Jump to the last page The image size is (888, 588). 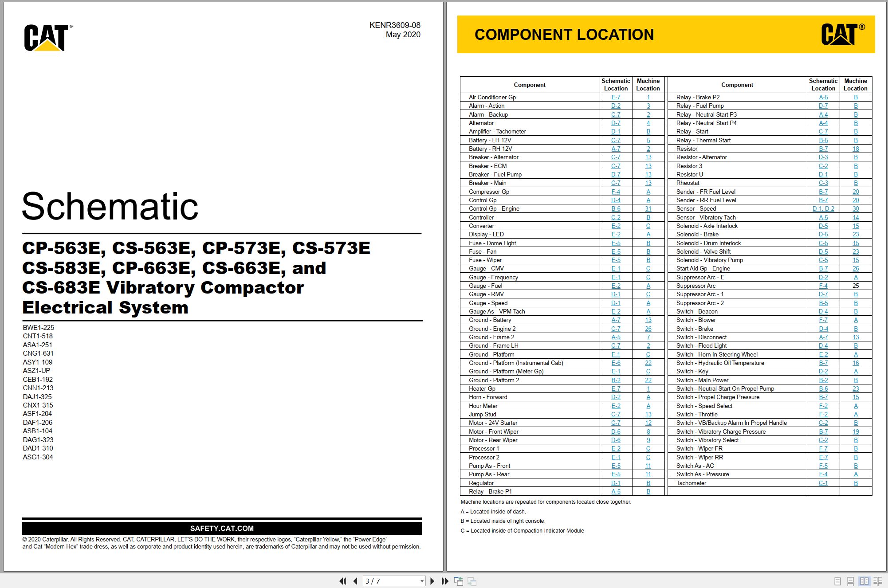(445, 581)
